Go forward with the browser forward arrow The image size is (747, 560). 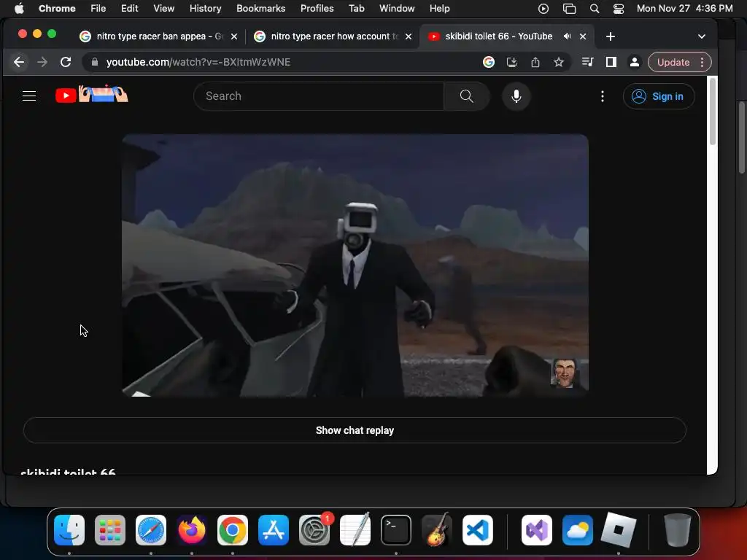tap(42, 62)
